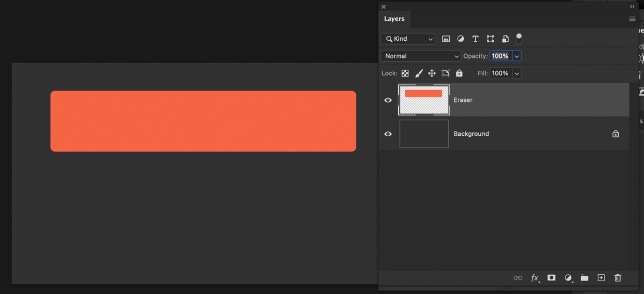Viewport: 644px width, 294px height.
Task: Collapse the panel with double arrows
Action: pos(632,6)
